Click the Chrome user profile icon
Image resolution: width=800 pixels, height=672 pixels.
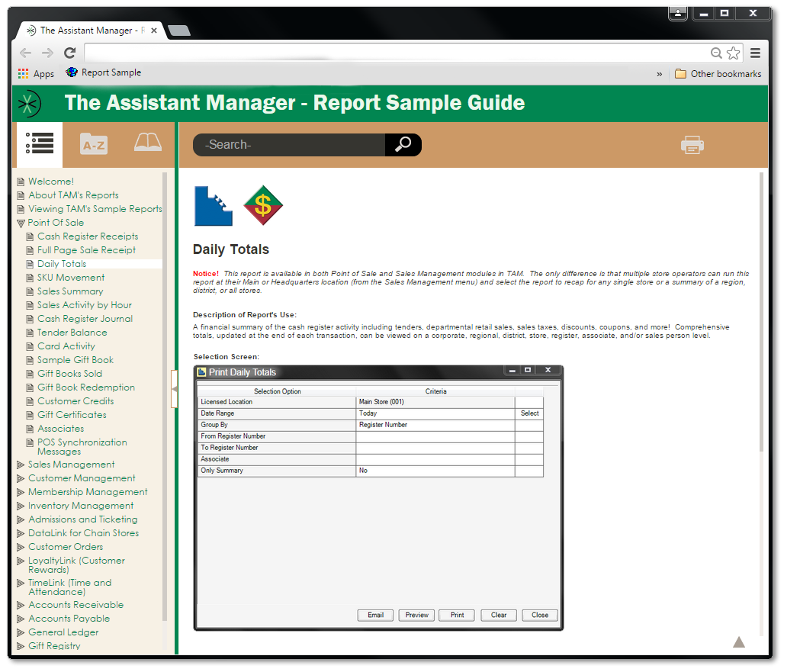point(678,13)
